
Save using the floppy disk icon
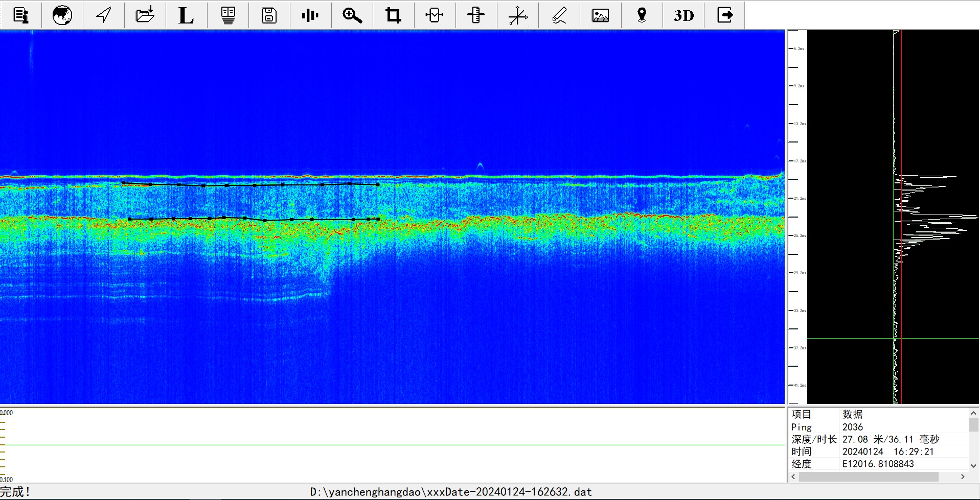269,15
